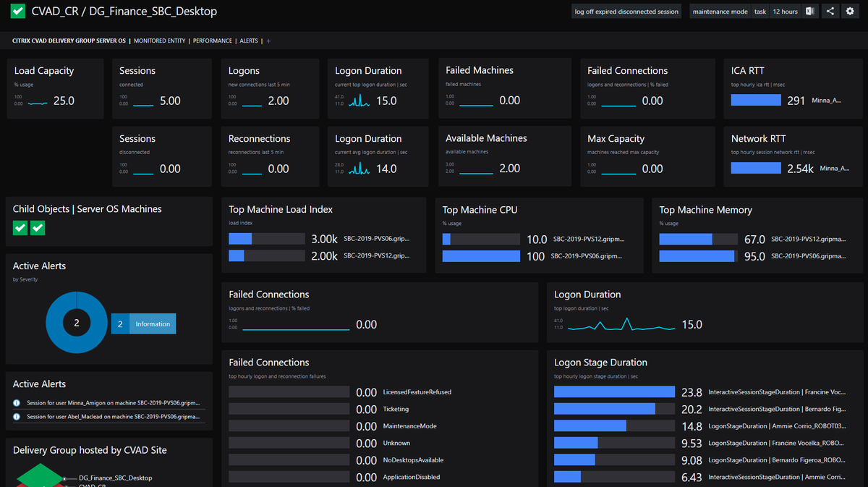Select first green child object checkmark
The height and width of the screenshot is (487, 868).
click(x=20, y=228)
